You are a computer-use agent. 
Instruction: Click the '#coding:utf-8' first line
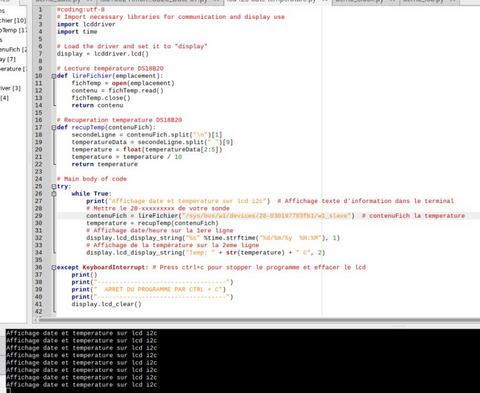tap(81, 10)
